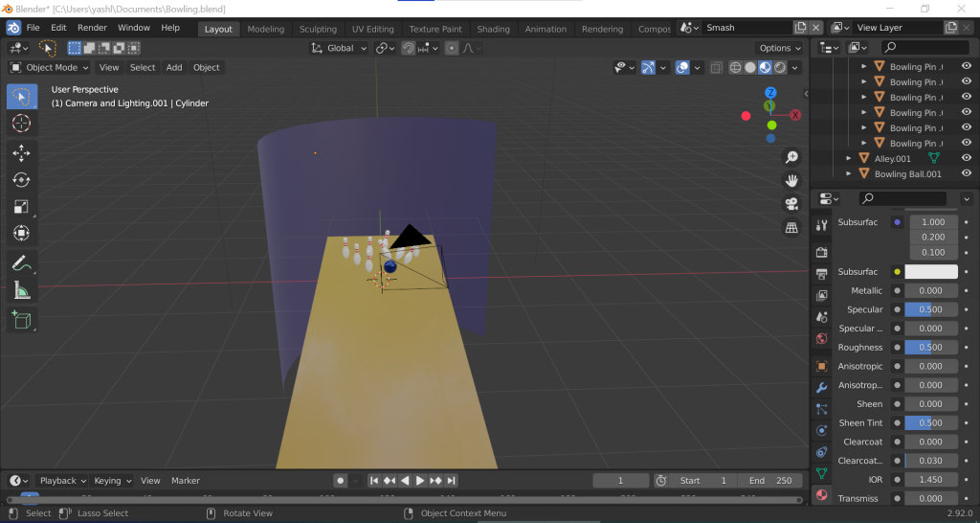Switch to the Modeling workspace tab
Image resolution: width=980 pixels, height=523 pixels.
(266, 29)
